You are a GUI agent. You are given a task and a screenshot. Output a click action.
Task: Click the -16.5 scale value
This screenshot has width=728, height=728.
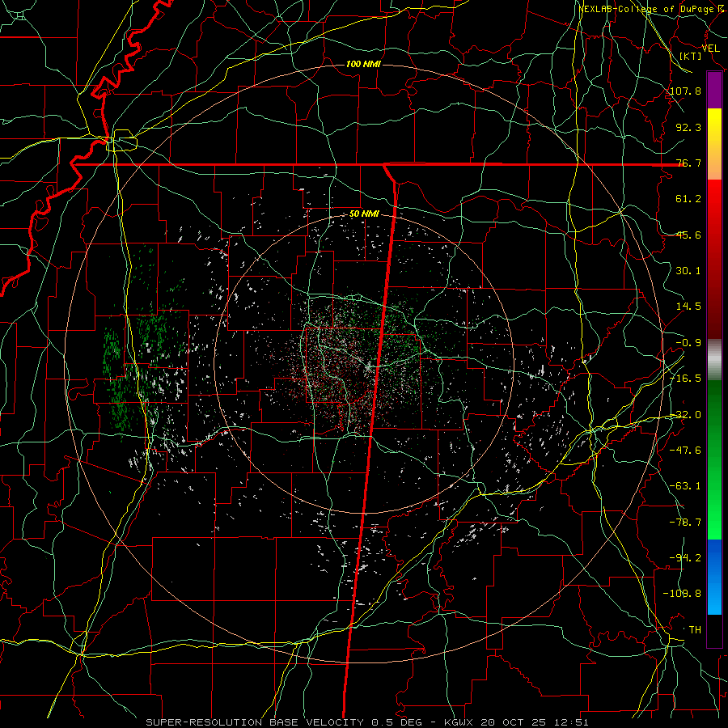click(686, 379)
